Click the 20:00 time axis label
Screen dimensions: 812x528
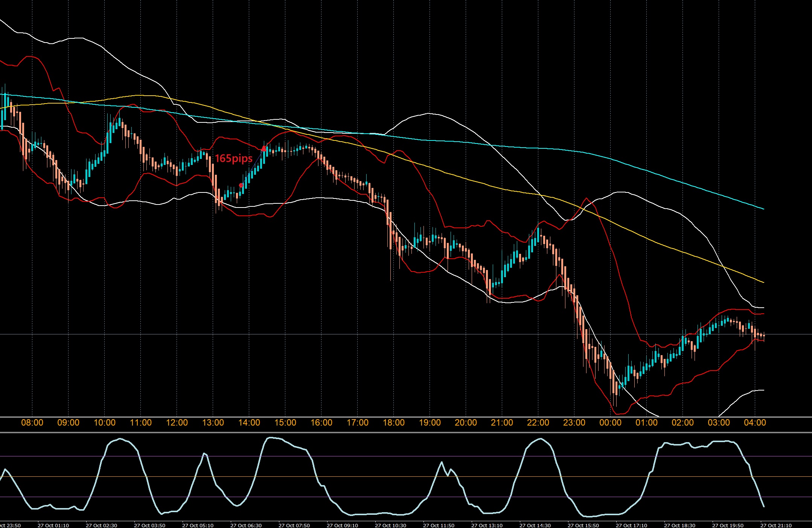point(466,423)
